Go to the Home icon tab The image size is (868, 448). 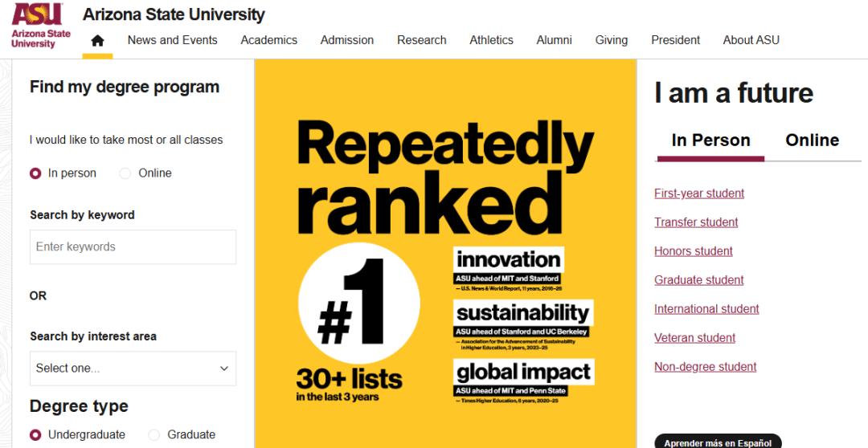pos(97,40)
